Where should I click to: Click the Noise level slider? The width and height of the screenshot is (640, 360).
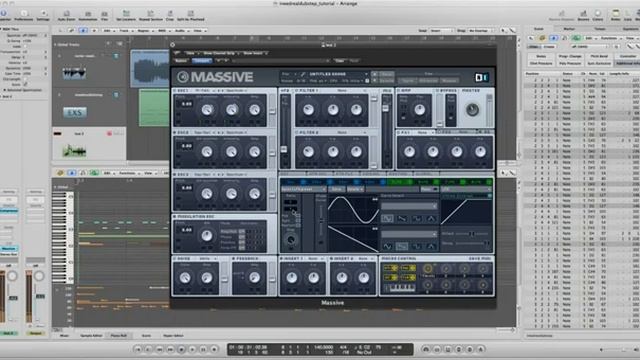coord(224,279)
